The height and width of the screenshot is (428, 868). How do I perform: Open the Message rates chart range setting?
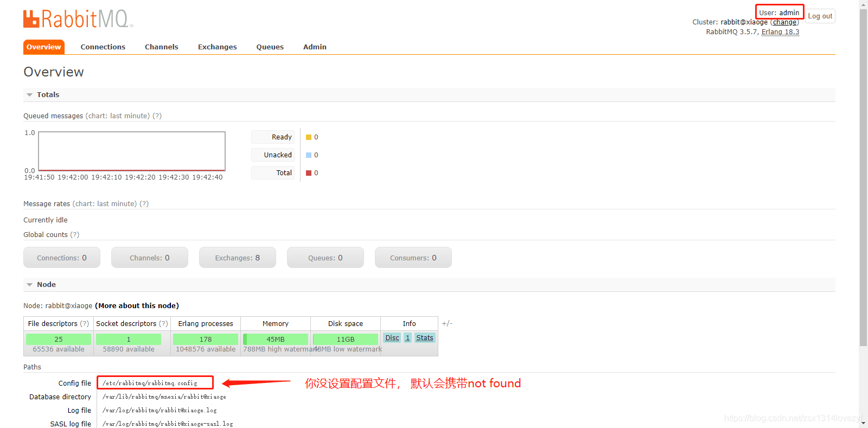pyautogui.click(x=105, y=204)
